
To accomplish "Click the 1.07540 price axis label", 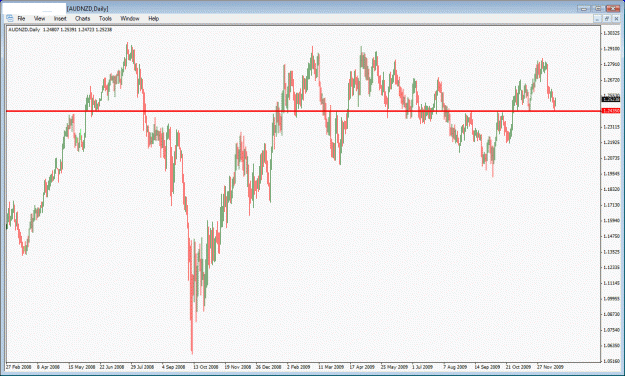I will 611,330.
